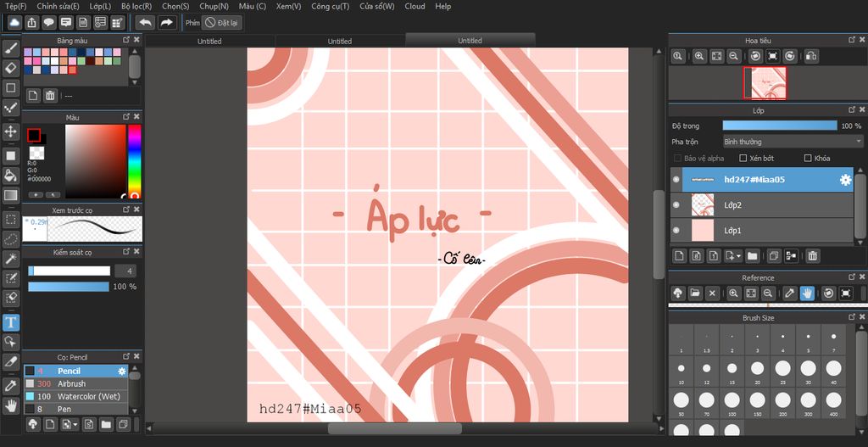Open the Pha trộn blend mode dropdown
Screen dimensions: 868x447
pos(793,142)
